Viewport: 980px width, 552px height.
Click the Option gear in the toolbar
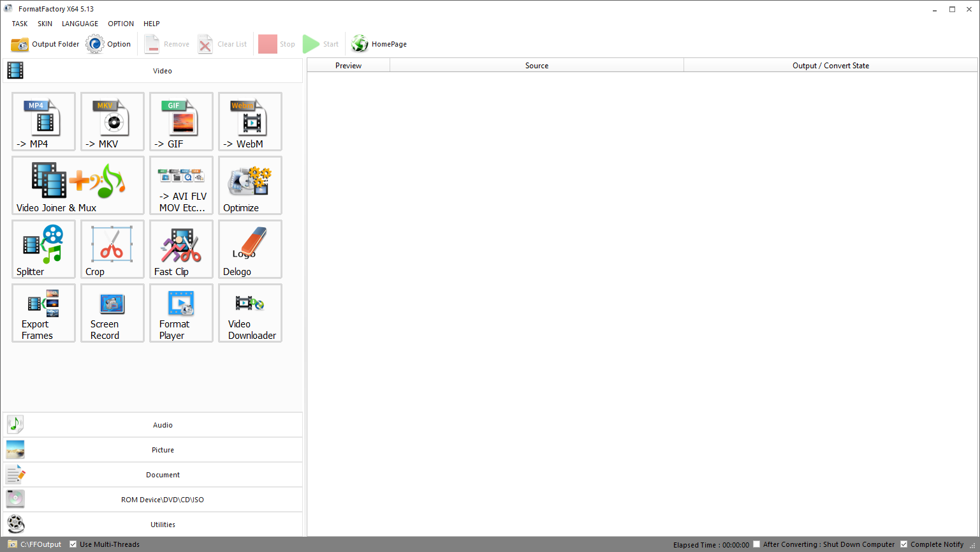pos(108,44)
